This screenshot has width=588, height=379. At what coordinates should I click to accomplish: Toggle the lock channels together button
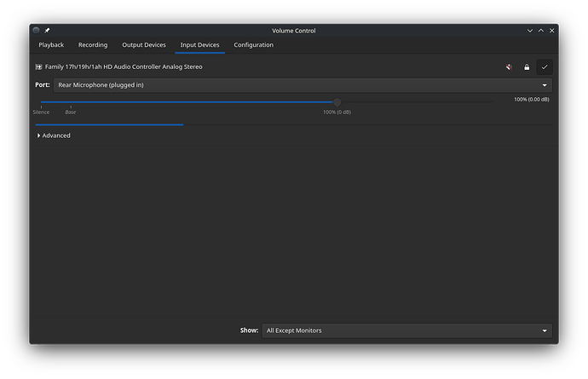(527, 66)
